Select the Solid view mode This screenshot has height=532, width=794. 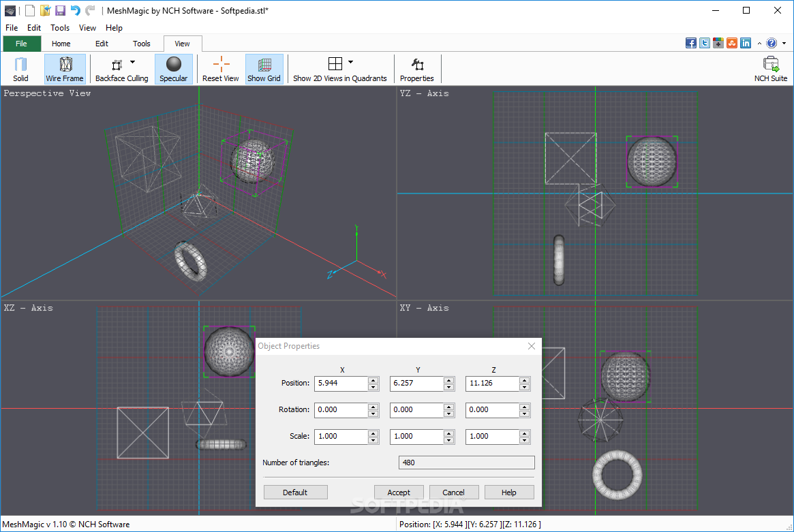20,69
